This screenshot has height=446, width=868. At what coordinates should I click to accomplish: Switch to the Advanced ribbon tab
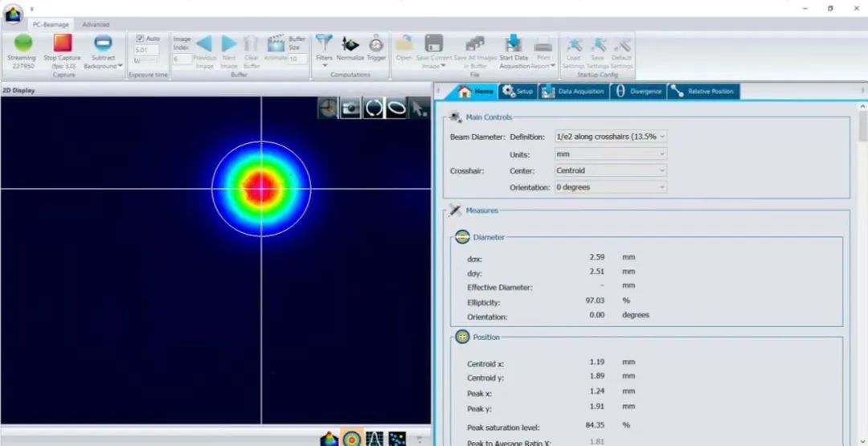[x=96, y=24]
